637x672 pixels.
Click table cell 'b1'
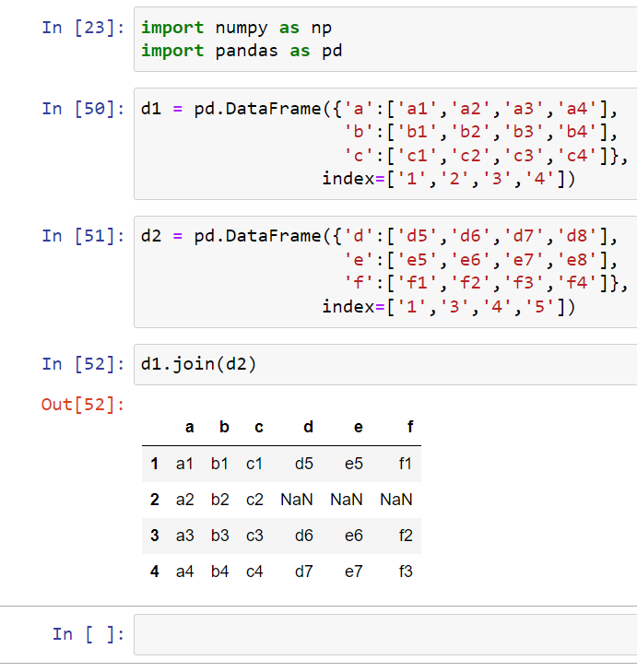[219, 464]
